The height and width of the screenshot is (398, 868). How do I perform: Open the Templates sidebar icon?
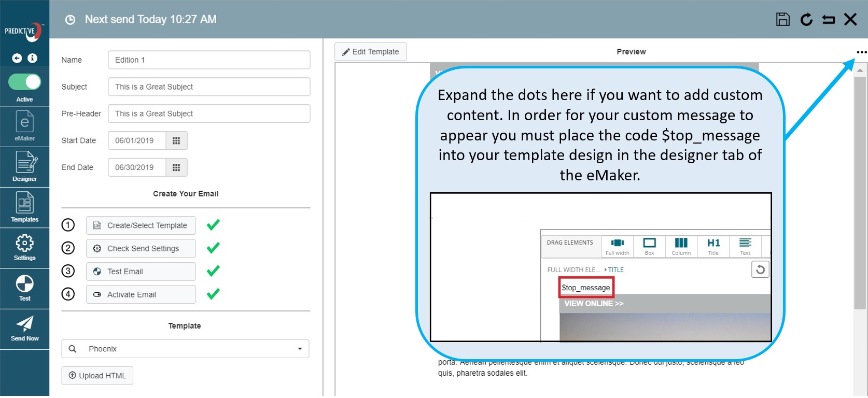[25, 207]
